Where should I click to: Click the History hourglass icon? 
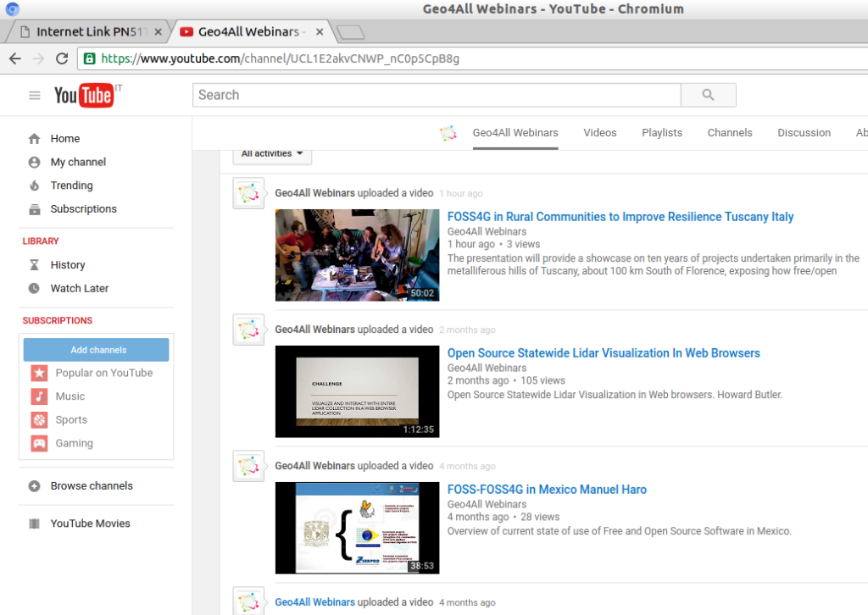pyautogui.click(x=34, y=265)
